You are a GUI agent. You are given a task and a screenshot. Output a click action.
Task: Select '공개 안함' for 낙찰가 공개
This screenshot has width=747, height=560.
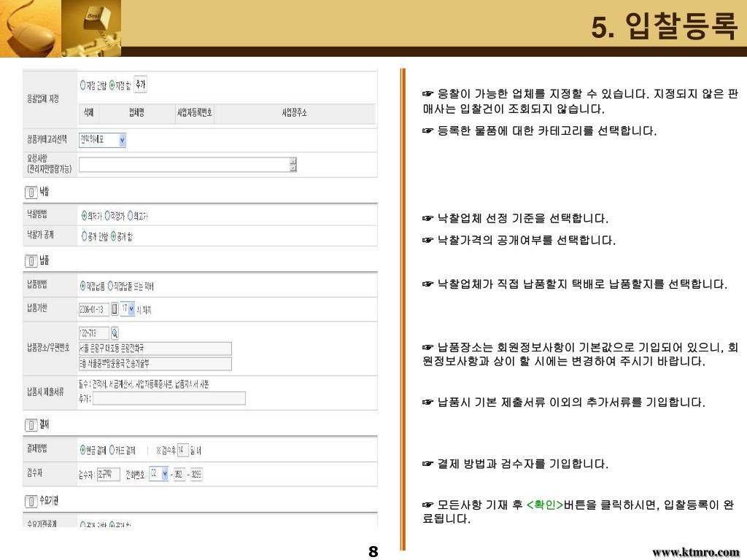[85, 236]
